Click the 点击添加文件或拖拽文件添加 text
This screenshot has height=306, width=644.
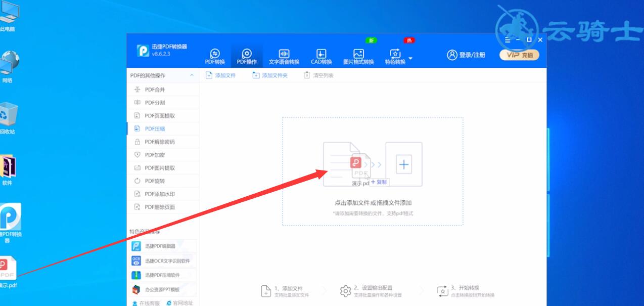coord(373,202)
